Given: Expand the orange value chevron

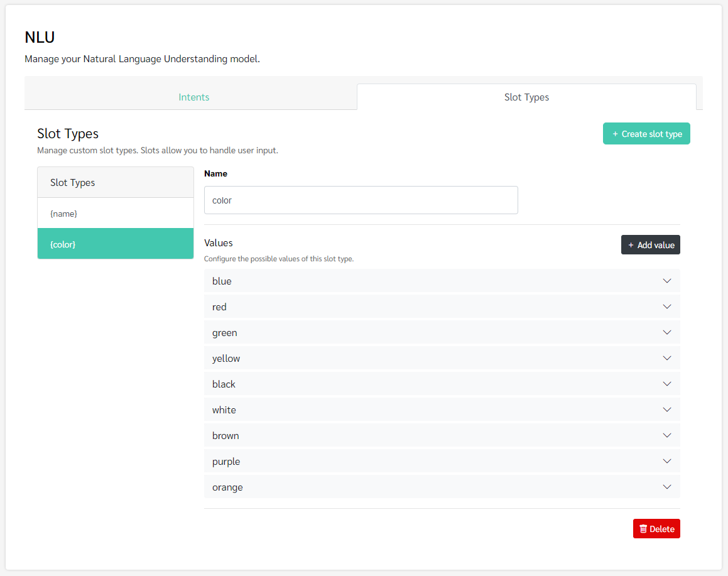Looking at the screenshot, I should click(x=667, y=487).
